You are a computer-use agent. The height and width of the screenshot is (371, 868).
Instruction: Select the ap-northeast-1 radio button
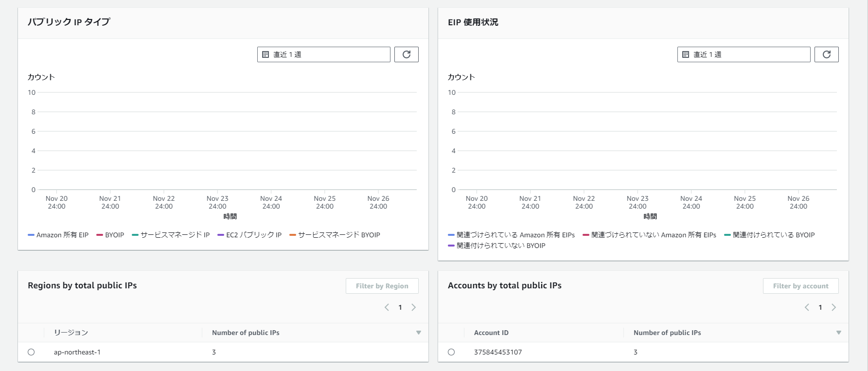pyautogui.click(x=31, y=352)
